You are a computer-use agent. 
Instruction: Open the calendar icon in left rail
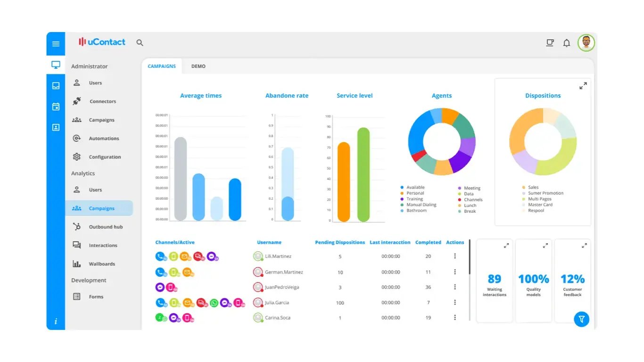pos(56,107)
